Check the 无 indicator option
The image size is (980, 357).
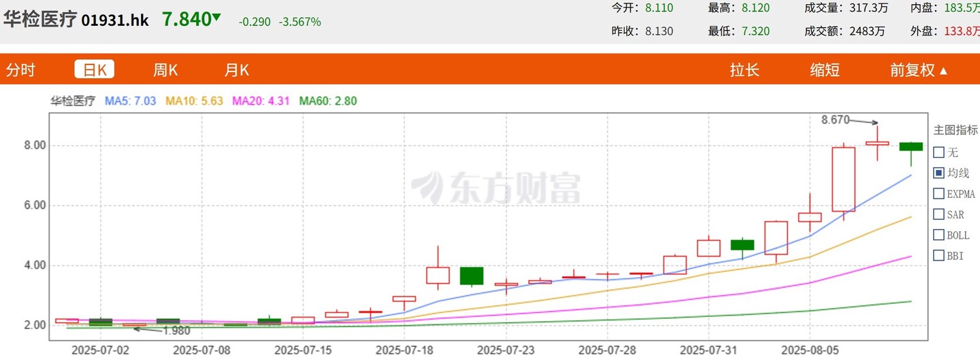938,152
